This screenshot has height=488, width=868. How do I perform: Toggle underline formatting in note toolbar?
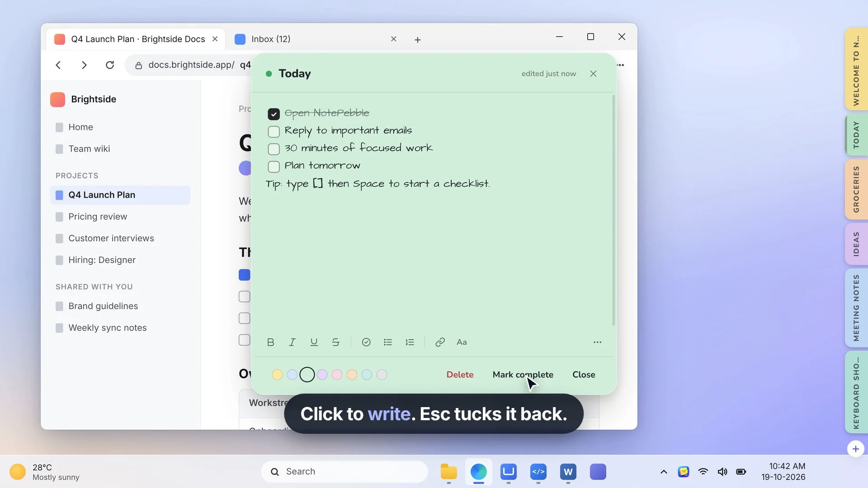[314, 342]
